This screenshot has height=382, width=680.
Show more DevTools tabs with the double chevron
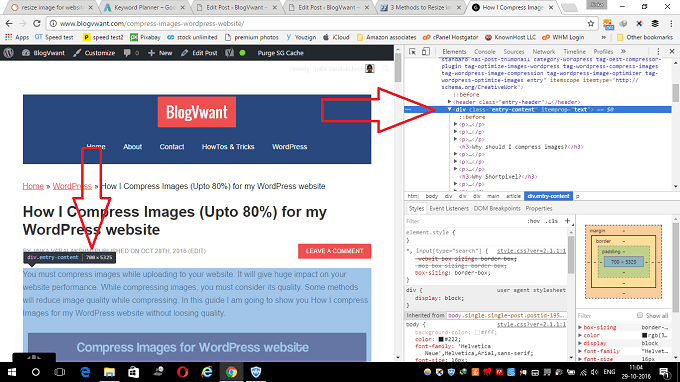pyautogui.click(x=623, y=52)
